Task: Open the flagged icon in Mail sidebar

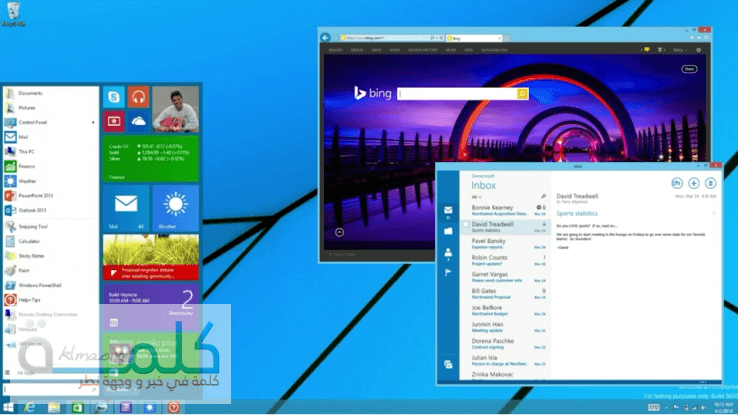Action: (x=448, y=272)
